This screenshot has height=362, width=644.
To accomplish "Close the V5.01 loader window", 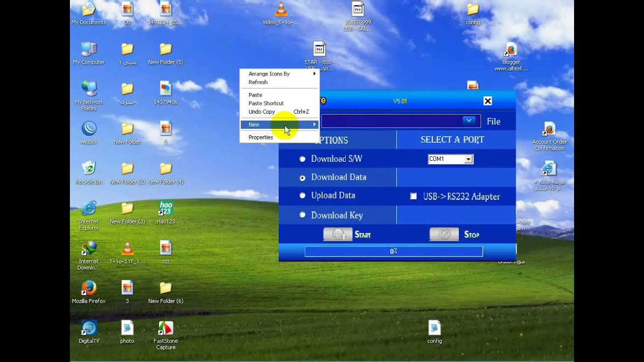I will pos(488,101).
